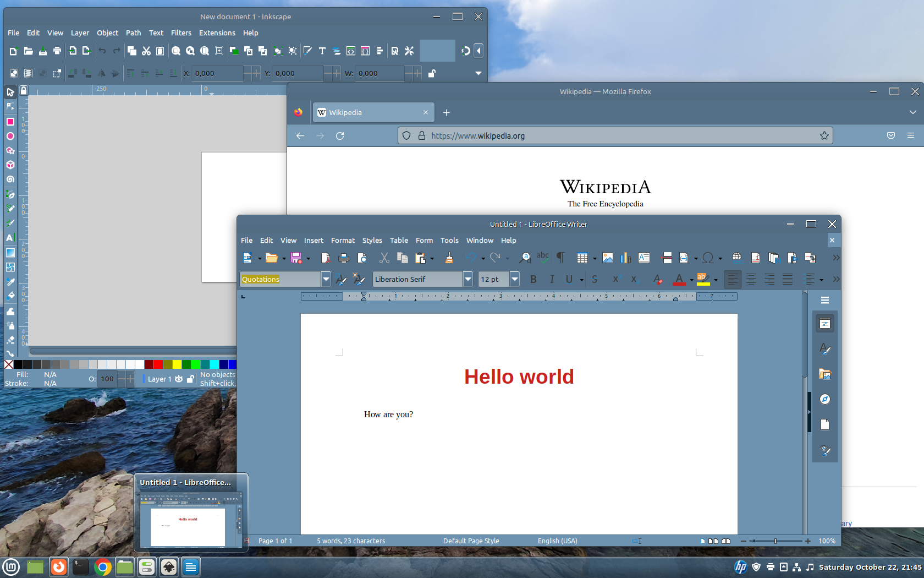Viewport: 924px width, 578px height.
Task: Select the star tool in Inkscape
Action: pyautogui.click(x=10, y=150)
